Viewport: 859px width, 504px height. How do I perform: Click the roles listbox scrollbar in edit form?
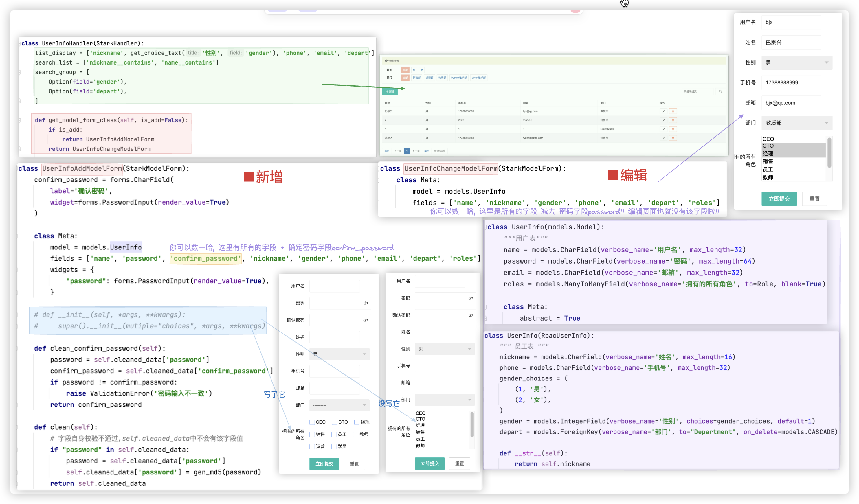point(829,152)
